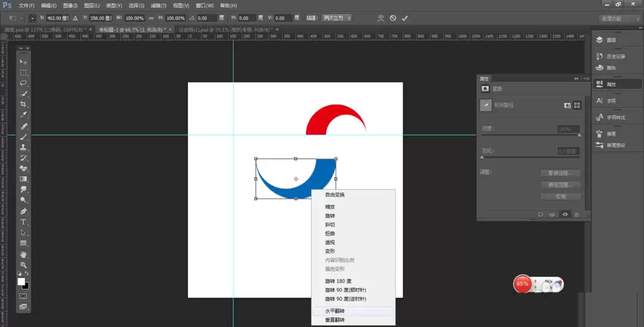Screen dimensions: 644x327
Task: Select the Dodge tool
Action: pos(23,200)
